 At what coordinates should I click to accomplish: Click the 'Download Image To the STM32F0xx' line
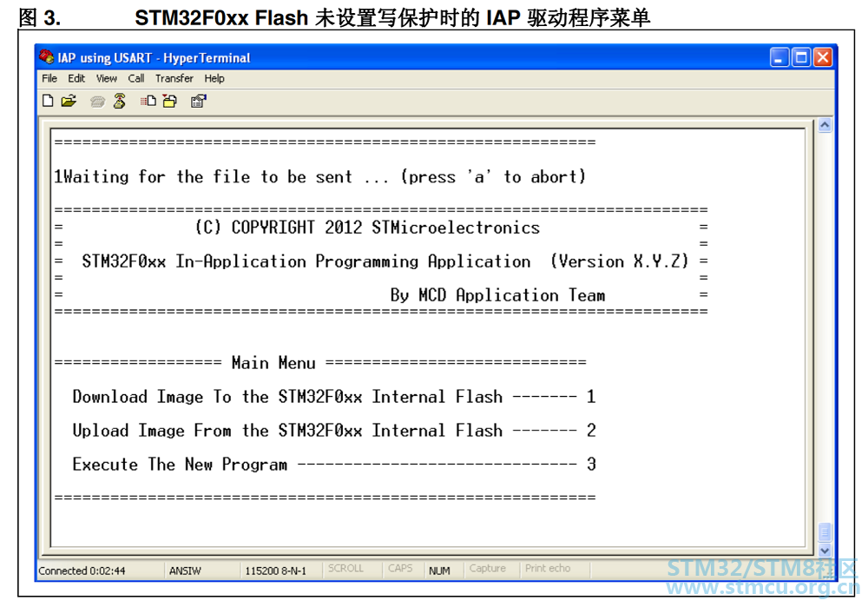click(334, 397)
